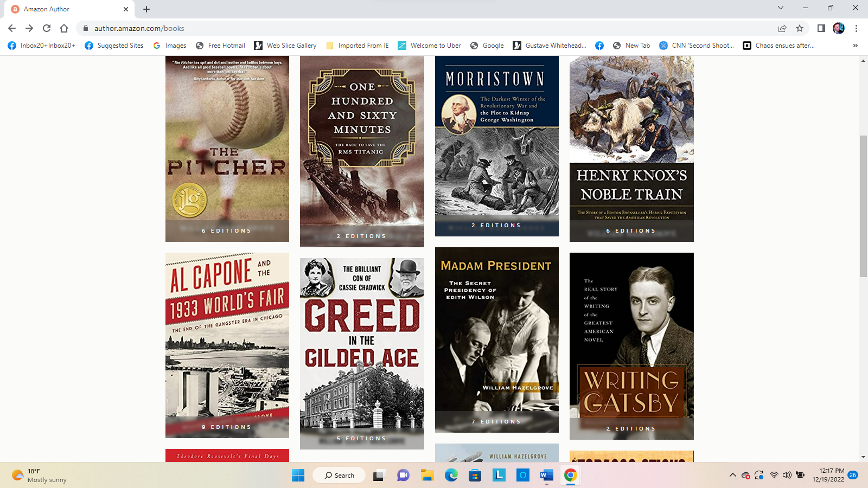868x488 pixels.
Task: Open the Chrome three-dot menu
Action: (856, 28)
